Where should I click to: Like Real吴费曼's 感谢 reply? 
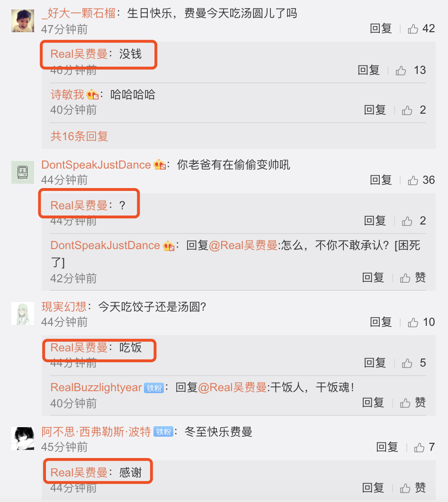tap(413, 488)
